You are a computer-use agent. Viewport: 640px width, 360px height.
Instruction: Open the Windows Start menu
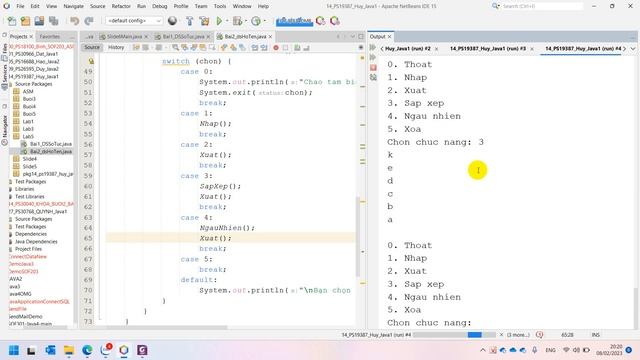click(x=14, y=350)
